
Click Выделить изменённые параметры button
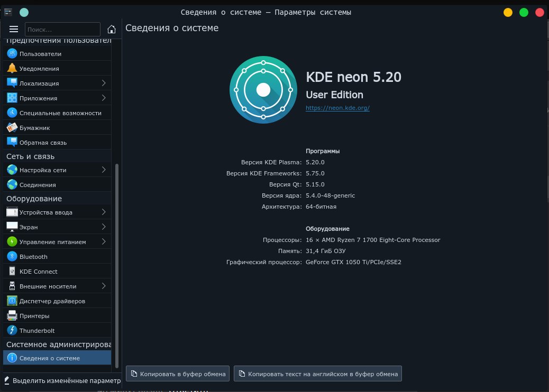click(x=62, y=380)
